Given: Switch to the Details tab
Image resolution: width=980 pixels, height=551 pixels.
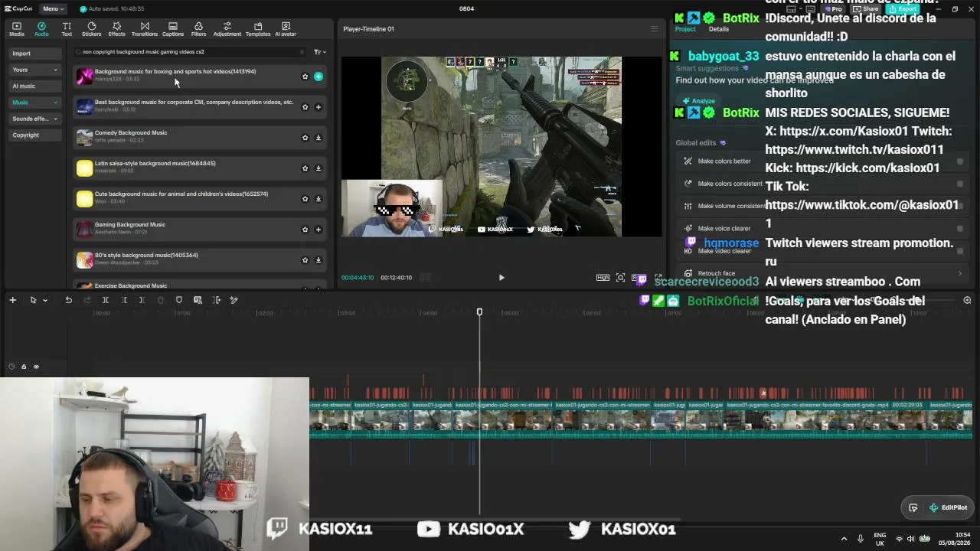Looking at the screenshot, I should pos(719,29).
